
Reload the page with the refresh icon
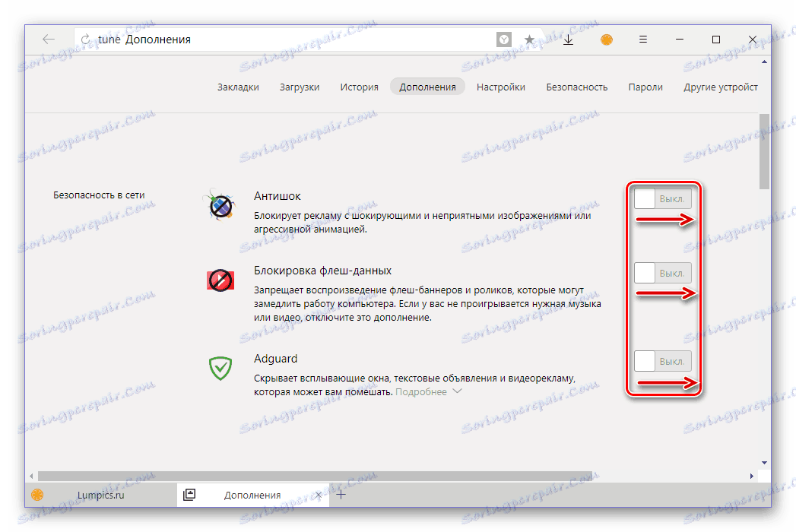[x=85, y=39]
